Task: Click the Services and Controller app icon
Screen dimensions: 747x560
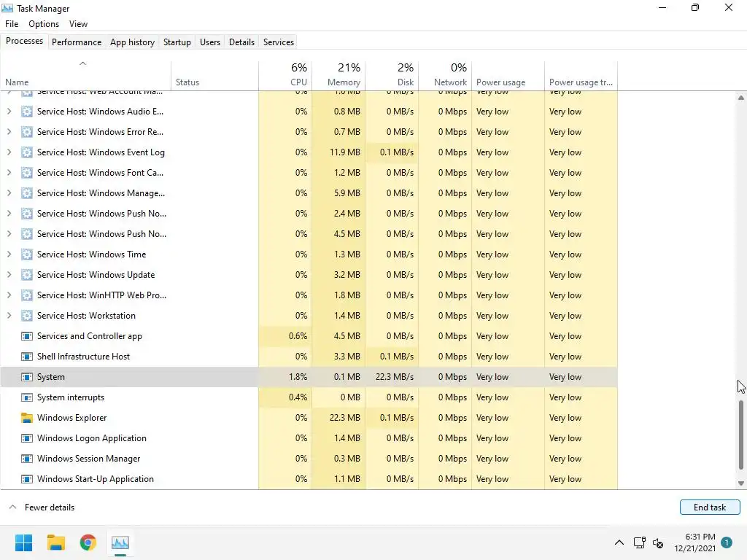Action: pyautogui.click(x=27, y=336)
